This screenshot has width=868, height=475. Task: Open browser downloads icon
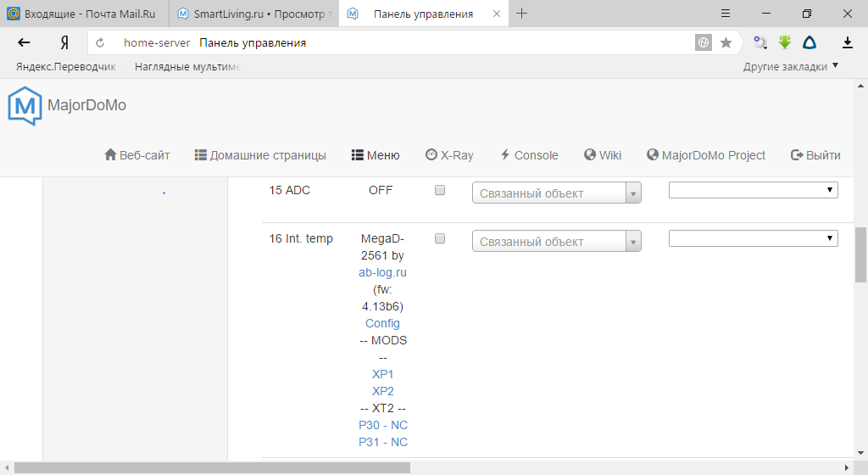tap(847, 42)
